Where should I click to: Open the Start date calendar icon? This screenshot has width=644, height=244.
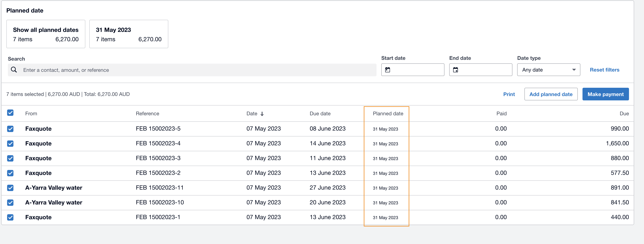387,70
